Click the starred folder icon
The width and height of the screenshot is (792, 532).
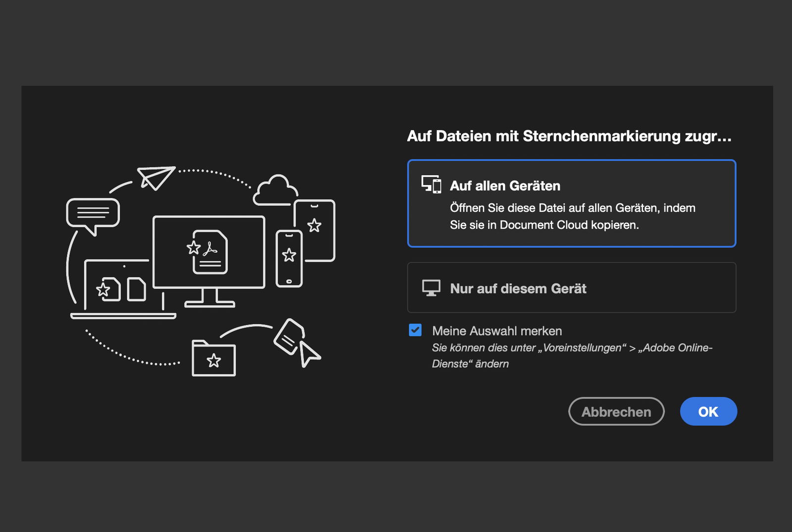coord(213,358)
